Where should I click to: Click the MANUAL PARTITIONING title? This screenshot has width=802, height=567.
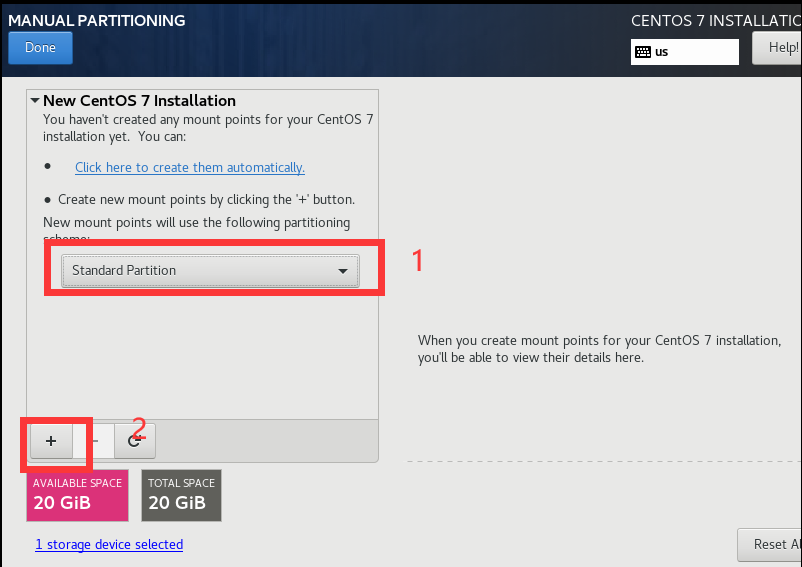[x=97, y=20]
